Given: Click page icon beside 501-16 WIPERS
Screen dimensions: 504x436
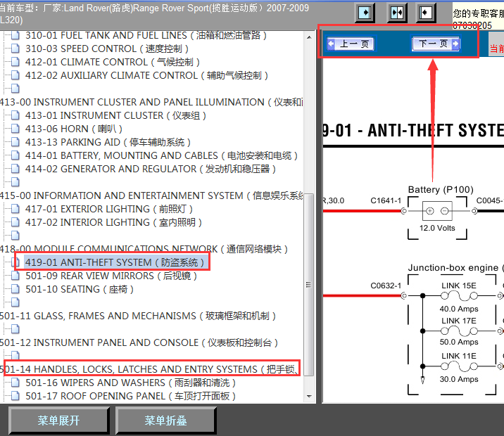Looking at the screenshot, I should pyautogui.click(x=15, y=383).
